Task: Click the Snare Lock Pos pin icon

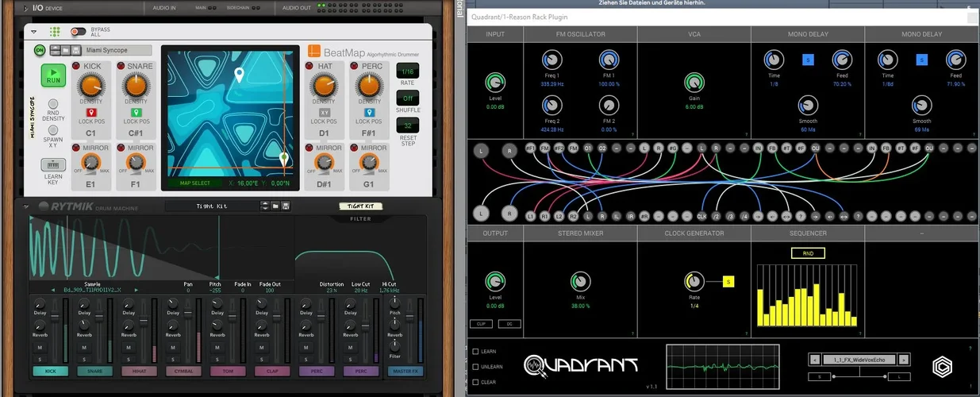Action: (x=136, y=112)
